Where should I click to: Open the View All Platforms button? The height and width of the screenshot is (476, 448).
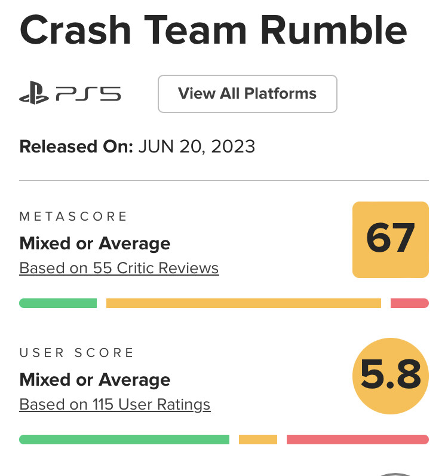(x=247, y=94)
